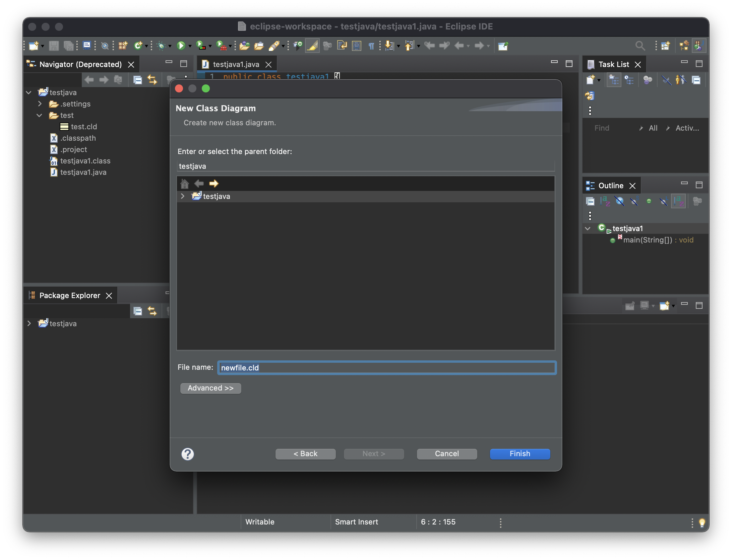
Task: Click the Finish button
Action: [520, 454]
